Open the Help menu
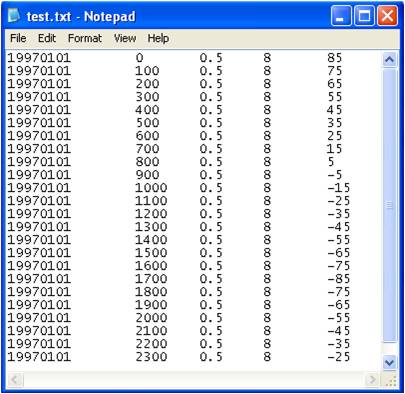The image size is (405, 394). [158, 38]
